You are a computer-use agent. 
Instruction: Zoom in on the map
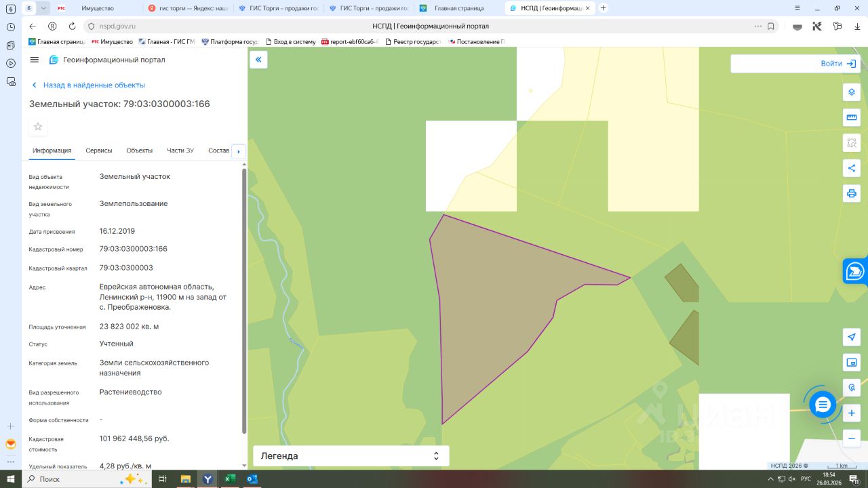click(x=852, y=413)
